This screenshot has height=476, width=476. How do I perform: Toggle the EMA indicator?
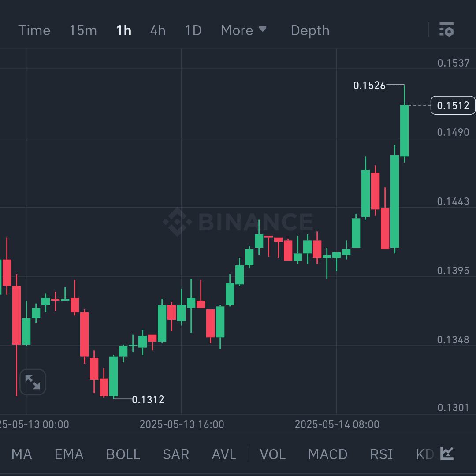(69, 454)
